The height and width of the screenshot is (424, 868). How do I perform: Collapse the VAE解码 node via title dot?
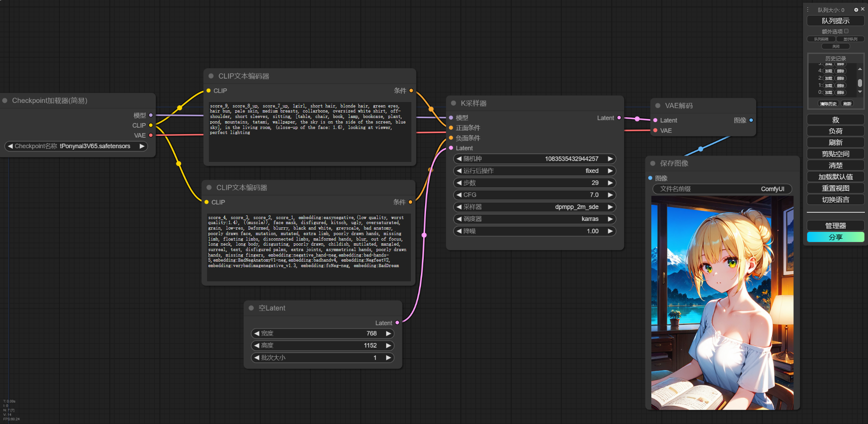658,106
